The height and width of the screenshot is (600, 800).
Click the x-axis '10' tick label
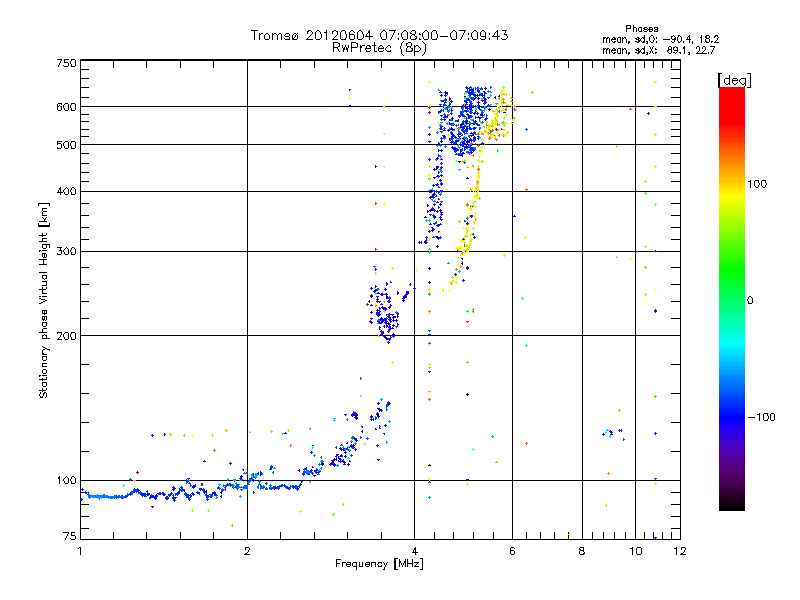click(635, 551)
